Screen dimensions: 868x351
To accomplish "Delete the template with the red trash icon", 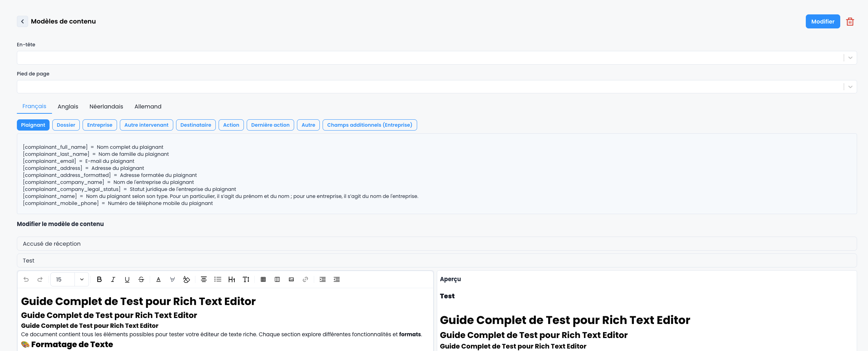I will (850, 22).
